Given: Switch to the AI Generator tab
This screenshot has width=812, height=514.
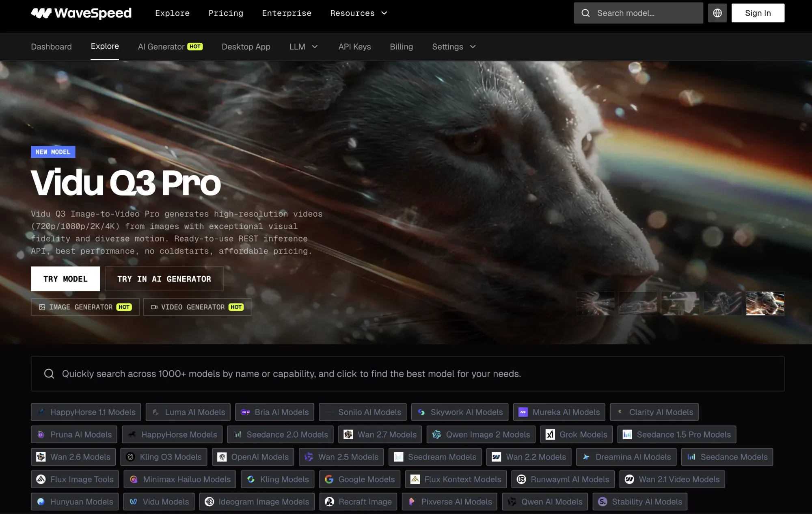Looking at the screenshot, I should pyautogui.click(x=170, y=47).
